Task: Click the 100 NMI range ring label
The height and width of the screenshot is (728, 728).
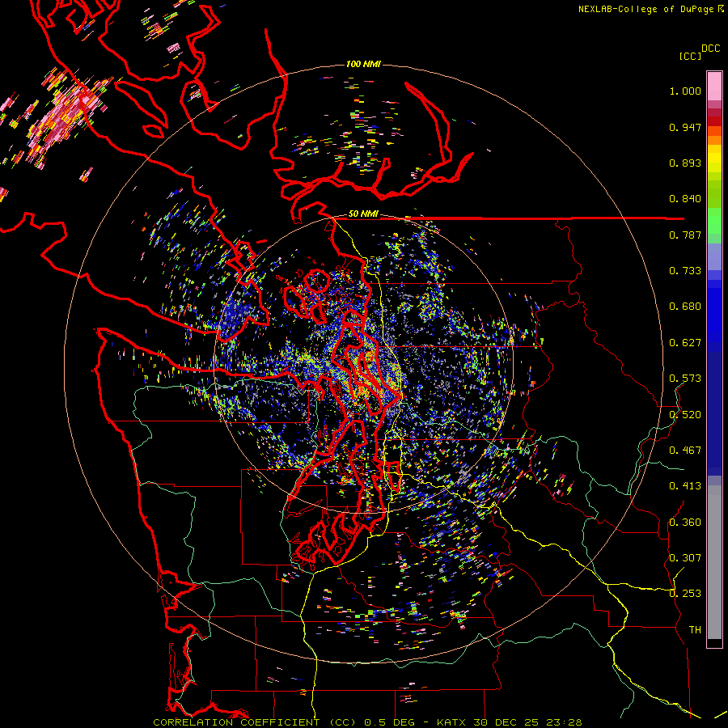Action: (x=363, y=64)
